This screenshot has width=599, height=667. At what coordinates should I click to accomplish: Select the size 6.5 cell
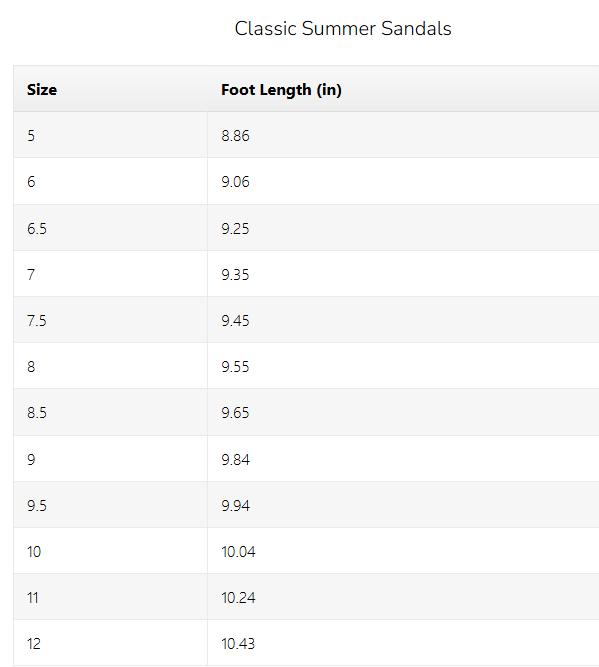coord(111,228)
